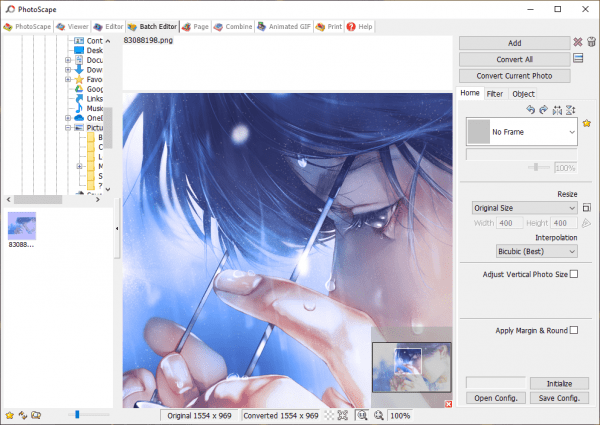Click the refresh folder icon in bottom bar
Viewport: 600px width, 425px height.
pyautogui.click(x=23, y=415)
